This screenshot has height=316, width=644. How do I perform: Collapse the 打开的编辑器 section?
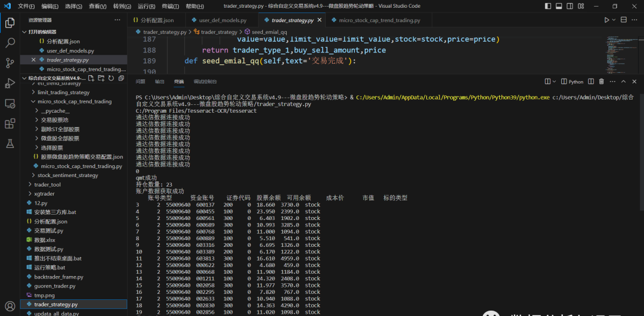point(24,32)
